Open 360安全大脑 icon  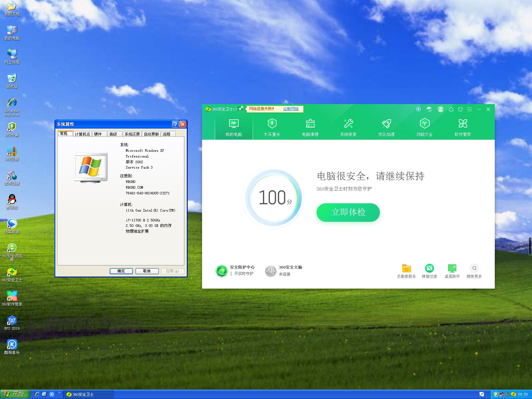click(x=271, y=271)
